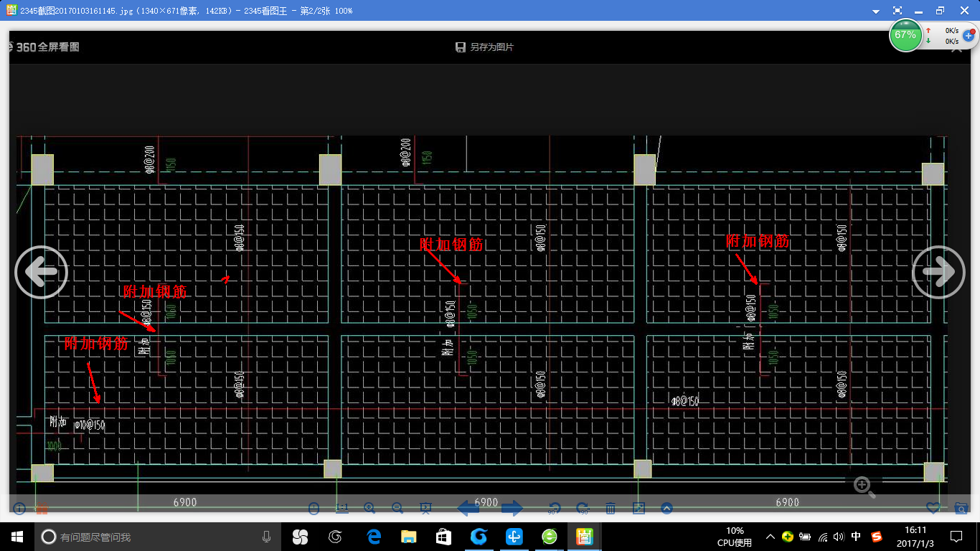The image size is (980, 551).
Task: Open the blue pinwheel app on taskbar
Action: 514,537
